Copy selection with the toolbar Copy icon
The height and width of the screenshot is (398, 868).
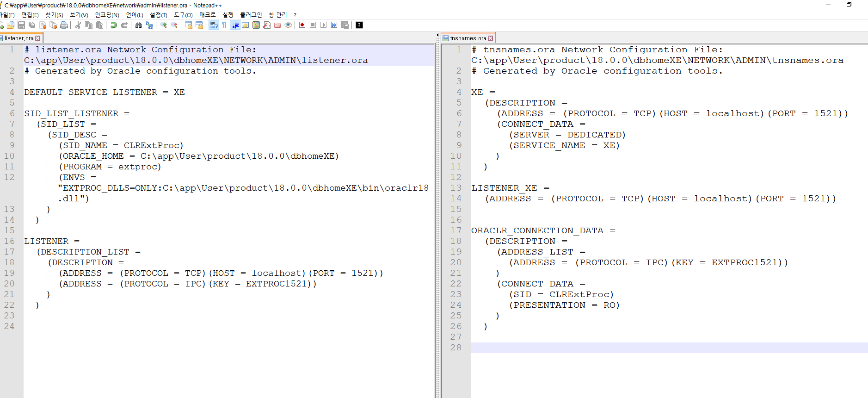point(89,25)
